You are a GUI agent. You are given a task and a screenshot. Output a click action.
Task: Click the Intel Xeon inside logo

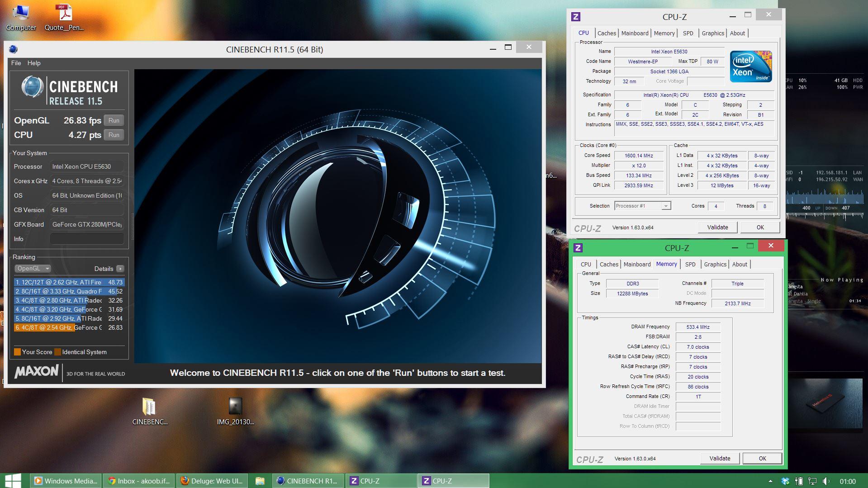[751, 66]
